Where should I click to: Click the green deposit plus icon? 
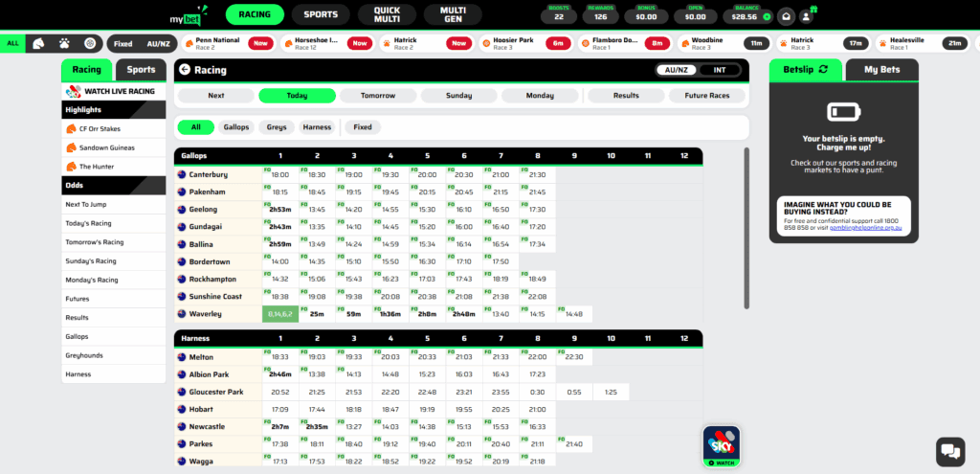[x=765, y=16]
